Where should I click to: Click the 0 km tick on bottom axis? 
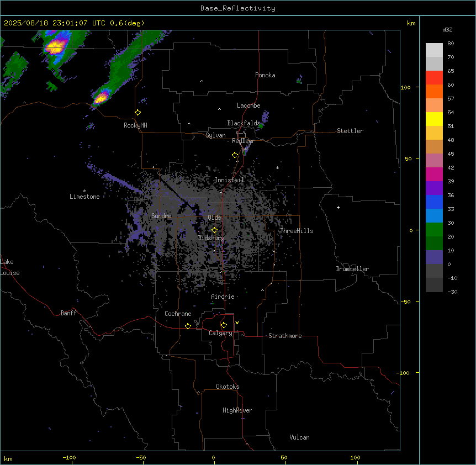click(x=213, y=458)
